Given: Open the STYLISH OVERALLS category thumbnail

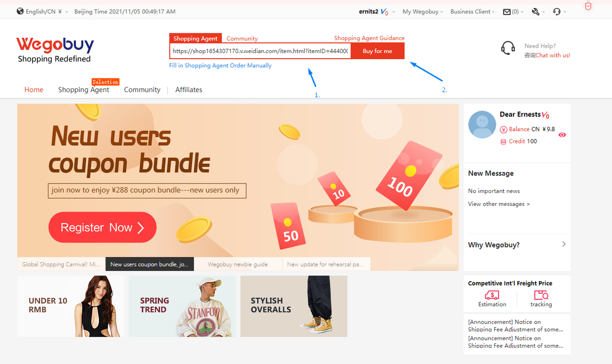Looking at the screenshot, I should click(294, 306).
